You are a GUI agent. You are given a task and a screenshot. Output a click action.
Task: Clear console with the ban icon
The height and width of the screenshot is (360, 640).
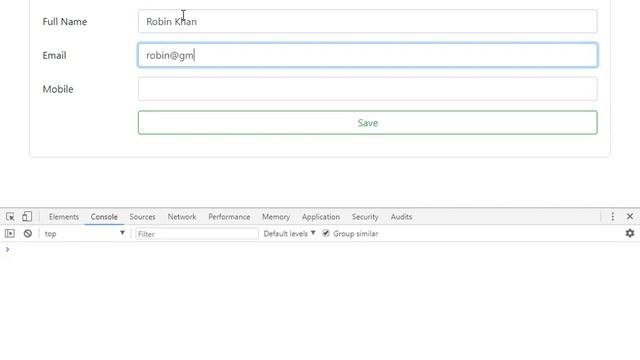[28, 233]
